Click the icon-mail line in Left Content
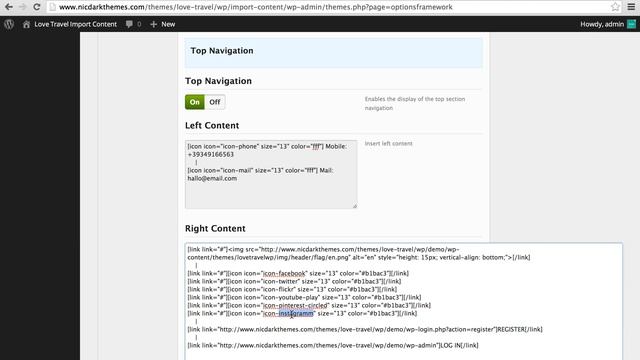This screenshot has height=360, width=640. coord(260,170)
